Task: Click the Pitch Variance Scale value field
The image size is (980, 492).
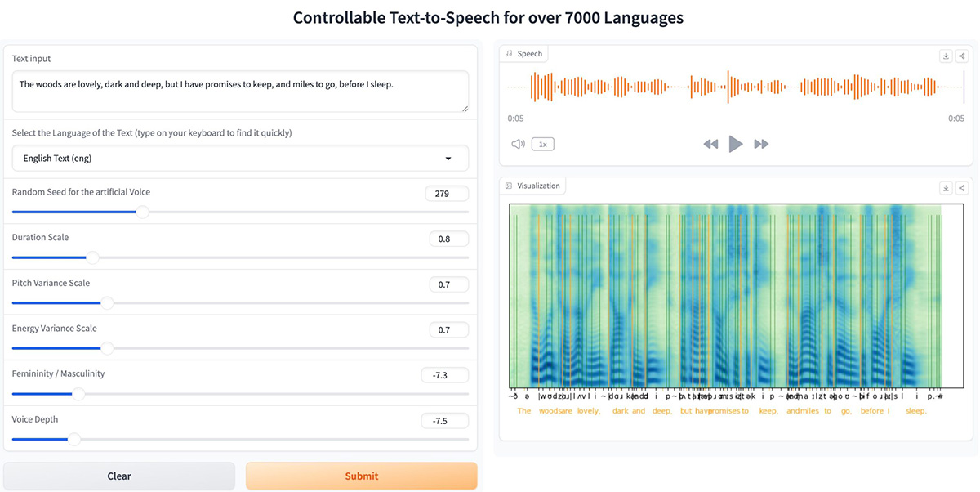Action: pos(448,284)
